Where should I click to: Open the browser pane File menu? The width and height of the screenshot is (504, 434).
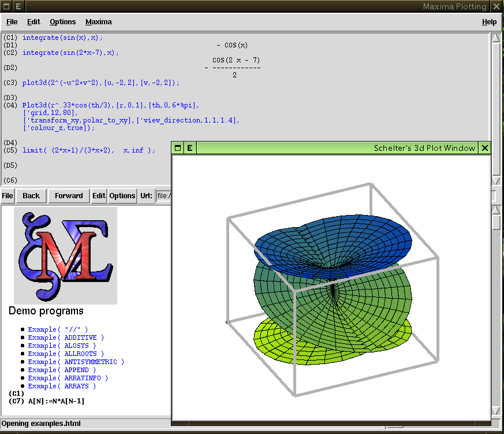coord(8,195)
